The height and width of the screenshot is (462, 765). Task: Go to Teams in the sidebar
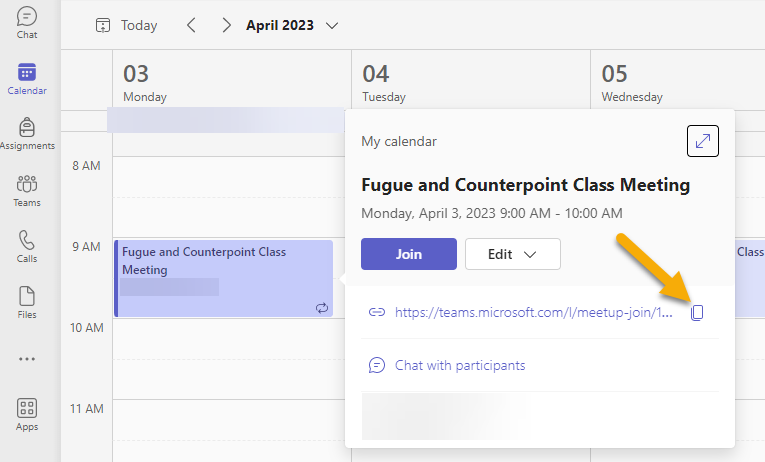[x=27, y=191]
